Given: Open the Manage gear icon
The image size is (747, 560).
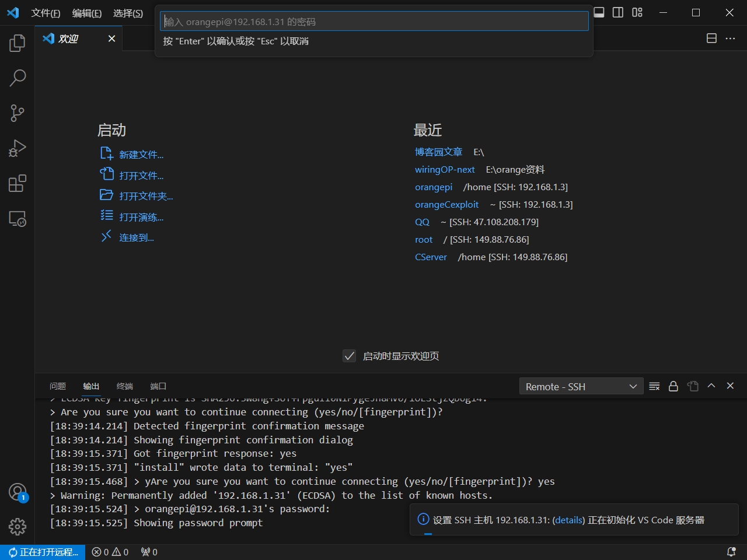Looking at the screenshot, I should [x=18, y=527].
